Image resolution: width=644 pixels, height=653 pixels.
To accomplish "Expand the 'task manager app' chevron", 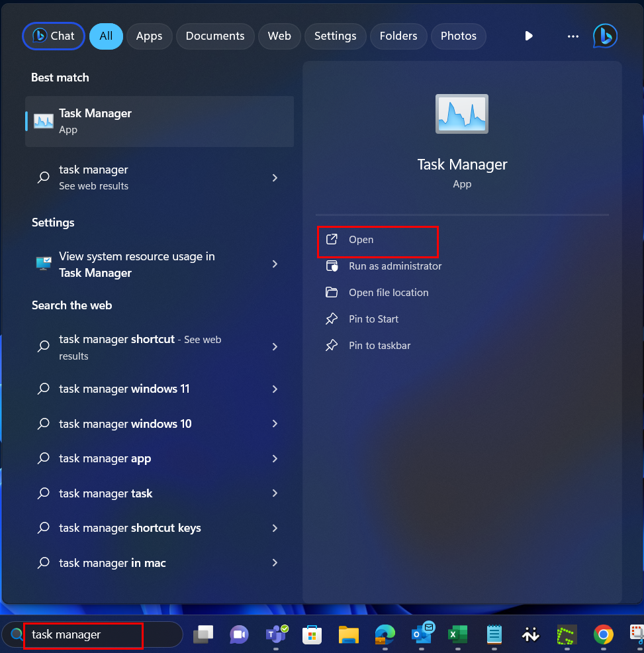I will coord(275,458).
